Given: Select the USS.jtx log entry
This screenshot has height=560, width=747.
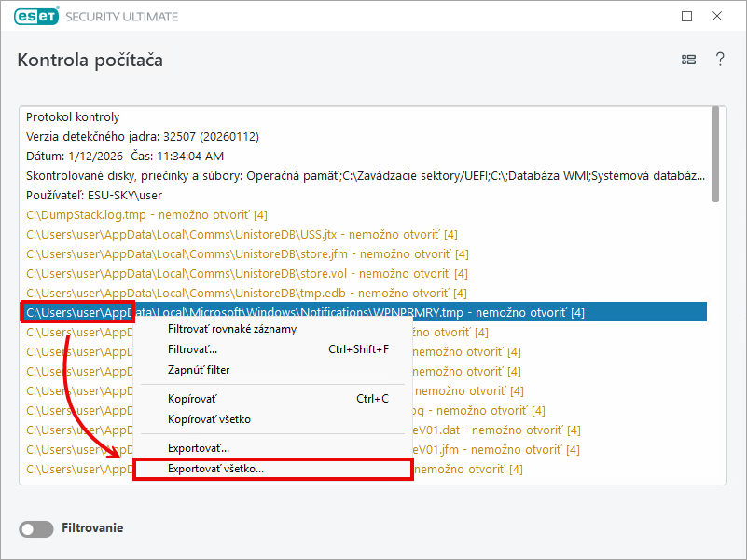Looking at the screenshot, I should pyautogui.click(x=242, y=235).
